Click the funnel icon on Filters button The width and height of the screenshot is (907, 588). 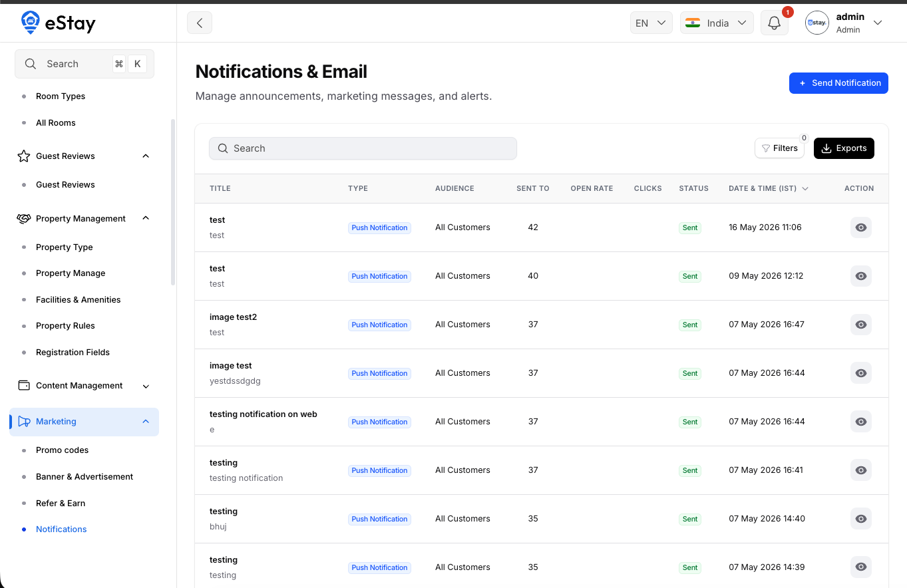tap(767, 148)
